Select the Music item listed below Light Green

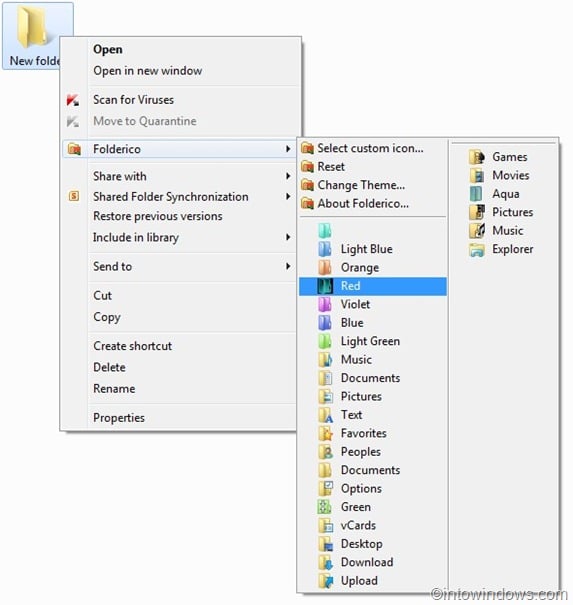(356, 360)
